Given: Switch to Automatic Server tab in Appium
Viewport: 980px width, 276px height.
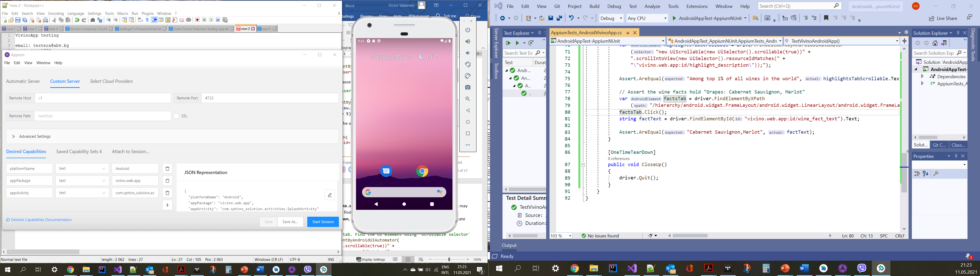Looking at the screenshot, I should (x=23, y=81).
